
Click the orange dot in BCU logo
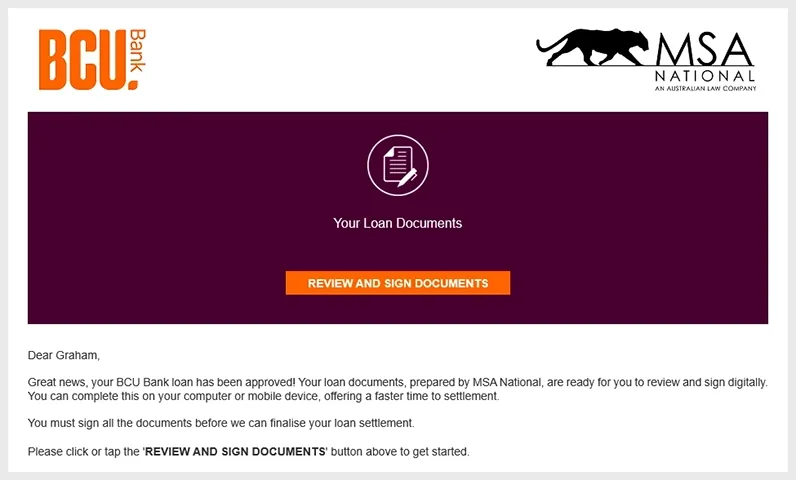point(133,84)
